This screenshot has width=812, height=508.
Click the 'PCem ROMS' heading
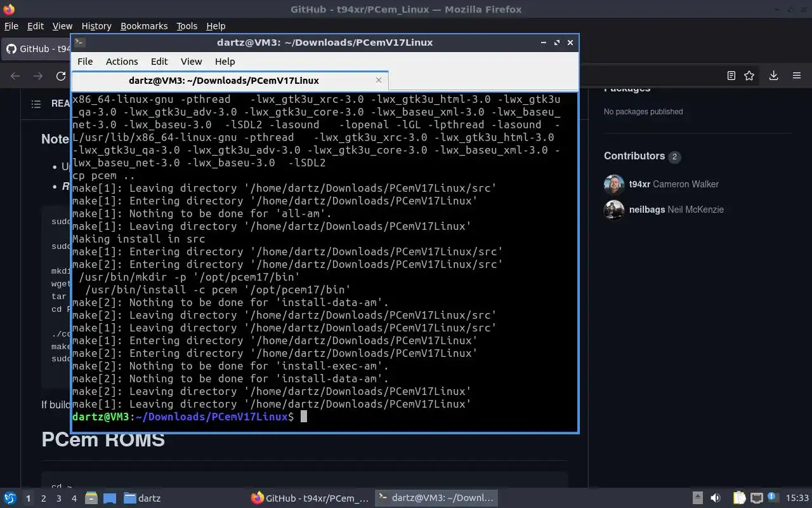point(103,439)
